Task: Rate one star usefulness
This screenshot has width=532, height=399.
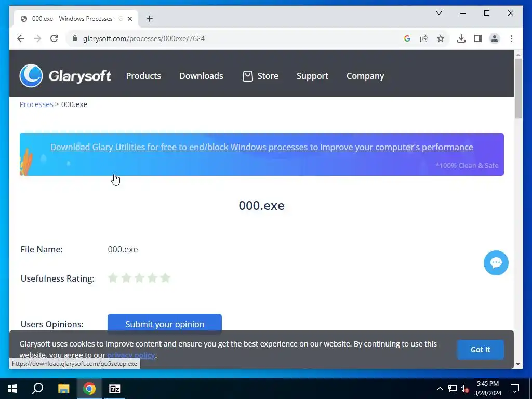Action: coord(113,278)
